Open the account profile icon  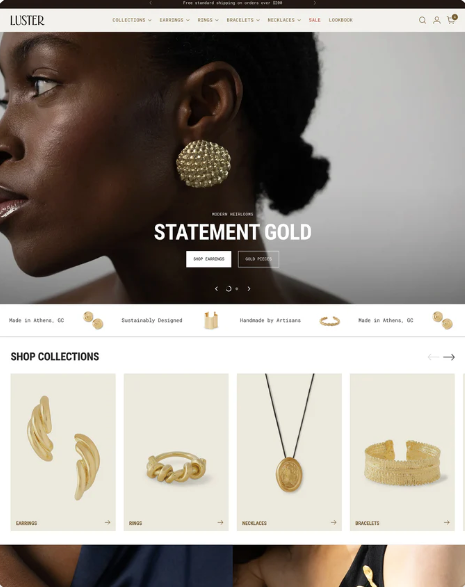point(437,20)
